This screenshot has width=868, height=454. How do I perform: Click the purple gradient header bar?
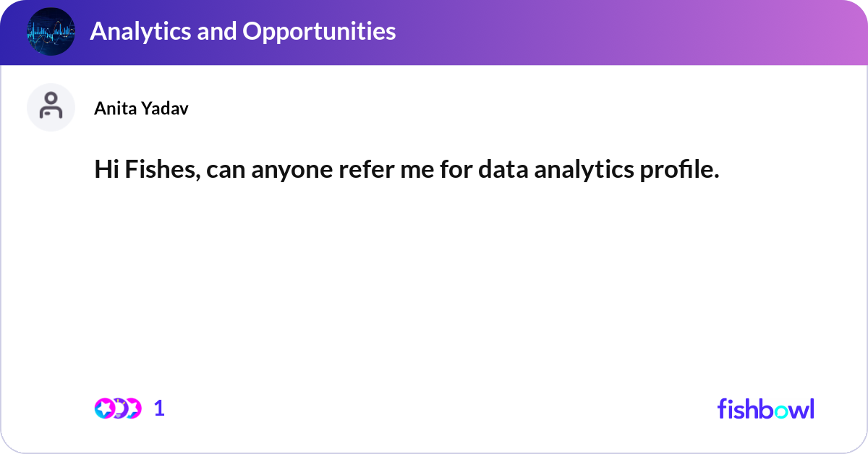pos(434,33)
